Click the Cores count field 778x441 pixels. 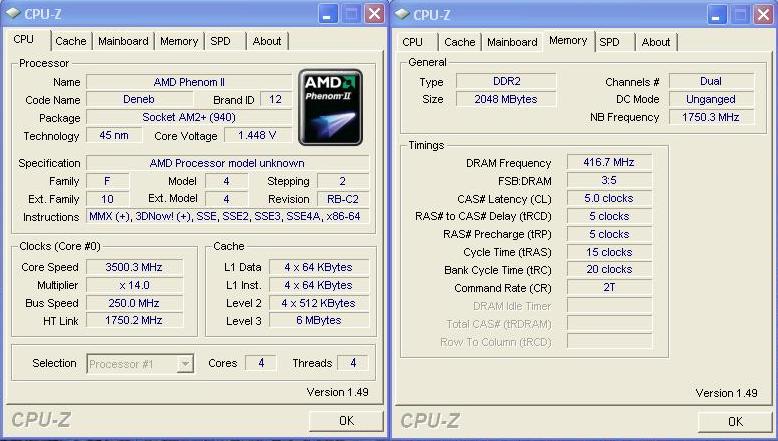pos(261,363)
